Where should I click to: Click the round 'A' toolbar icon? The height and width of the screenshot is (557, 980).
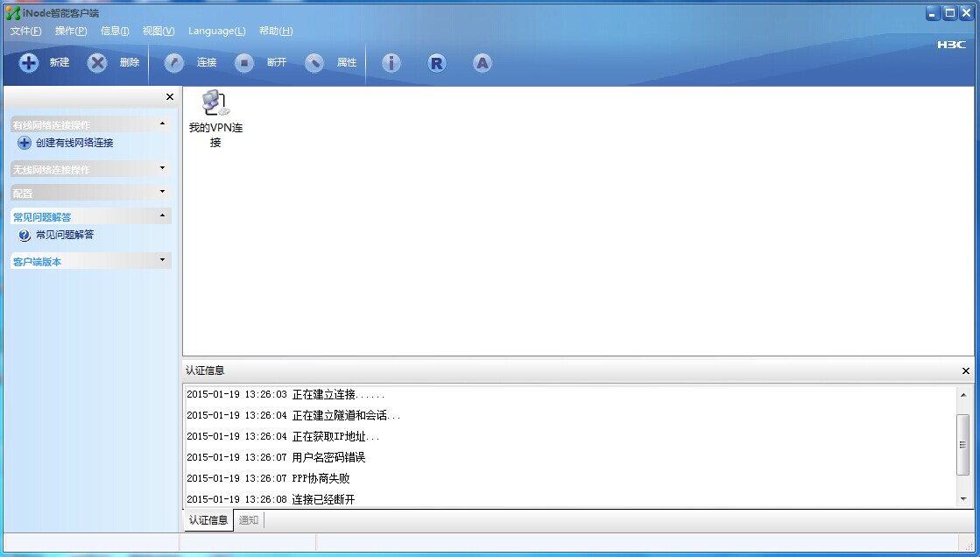(482, 62)
